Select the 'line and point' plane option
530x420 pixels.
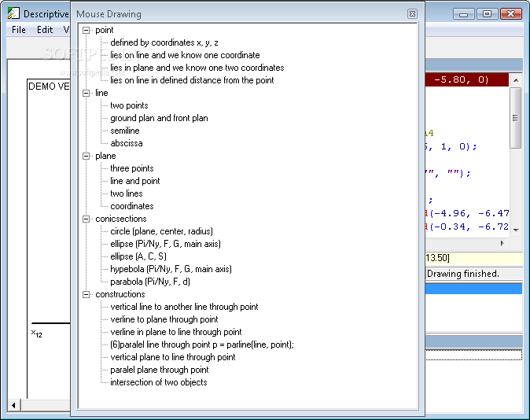pyautogui.click(x=135, y=181)
